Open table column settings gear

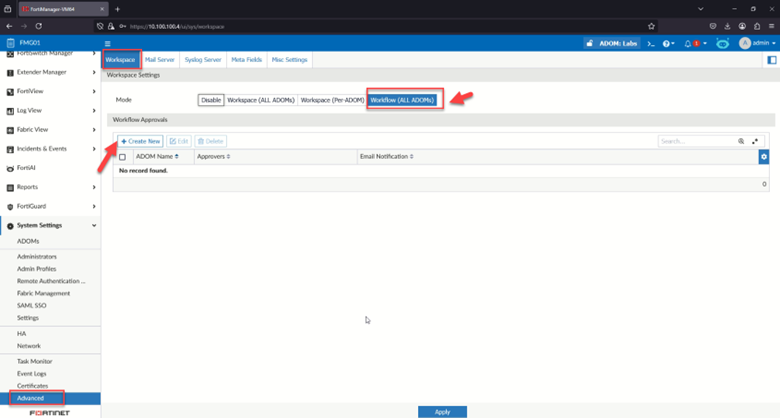pyautogui.click(x=764, y=157)
